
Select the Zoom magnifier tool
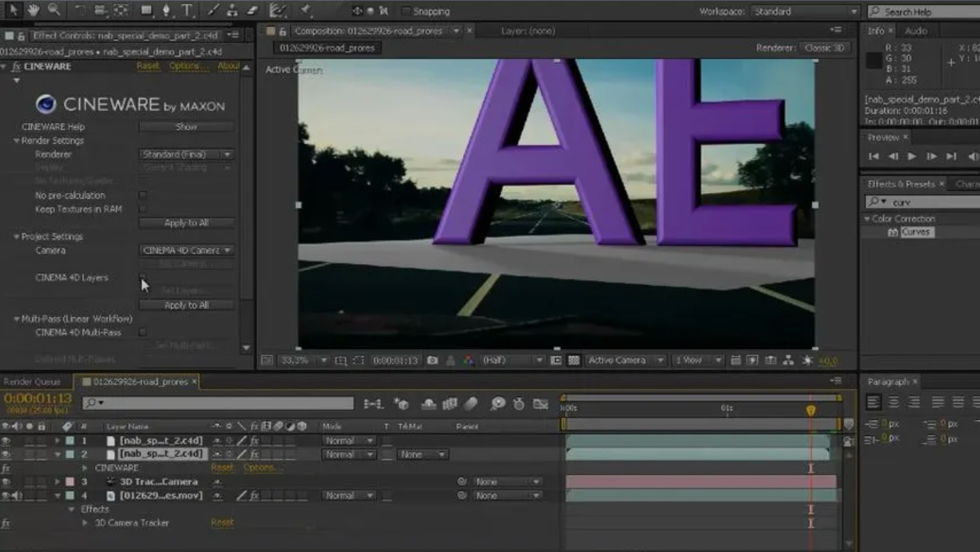pos(54,11)
